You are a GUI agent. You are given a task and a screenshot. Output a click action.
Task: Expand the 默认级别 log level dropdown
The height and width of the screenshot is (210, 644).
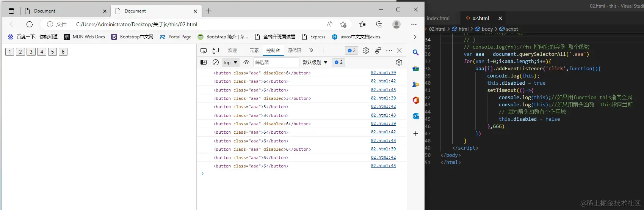(x=315, y=62)
